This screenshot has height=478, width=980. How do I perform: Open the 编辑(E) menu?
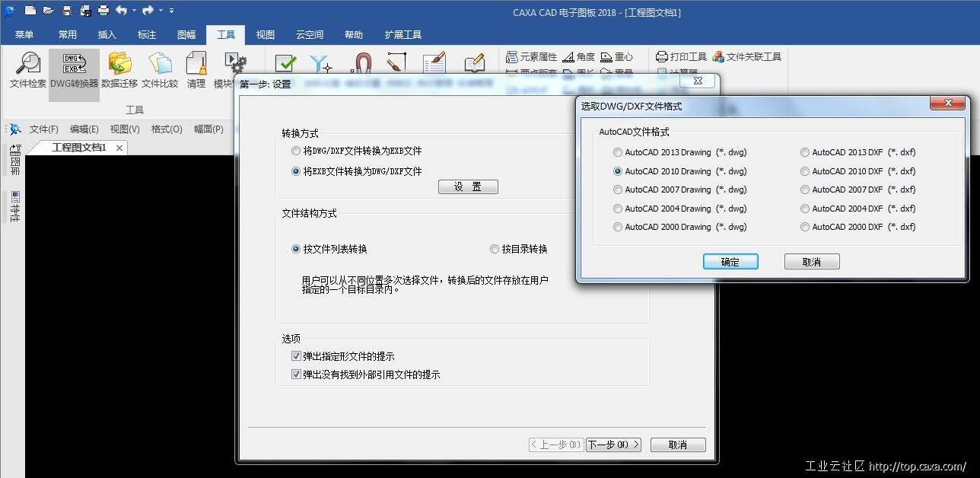[x=84, y=129]
